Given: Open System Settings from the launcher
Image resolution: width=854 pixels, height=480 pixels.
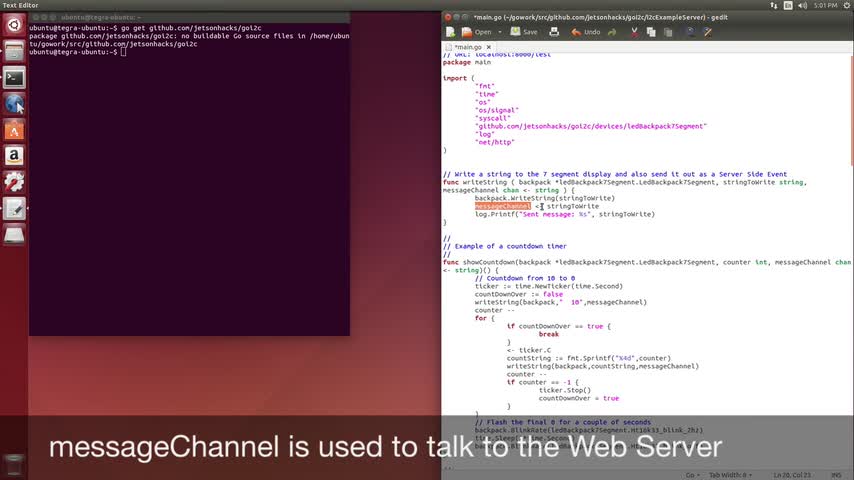Looking at the screenshot, I should coord(14,182).
